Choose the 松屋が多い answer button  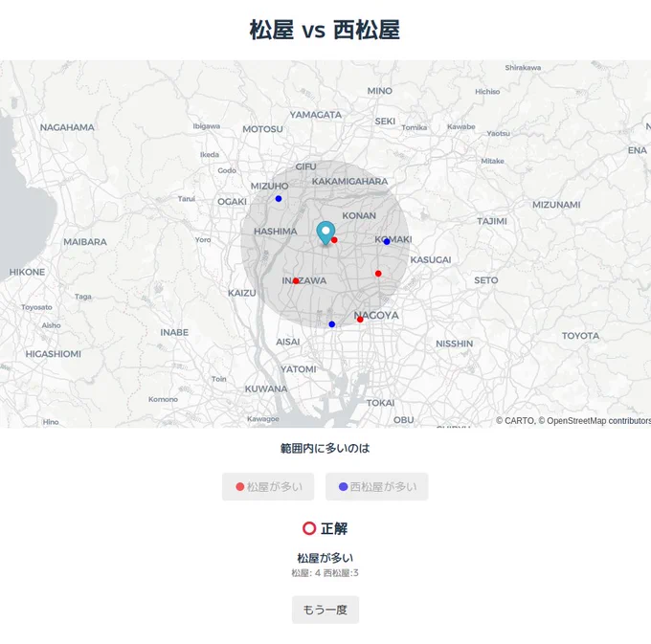268,486
